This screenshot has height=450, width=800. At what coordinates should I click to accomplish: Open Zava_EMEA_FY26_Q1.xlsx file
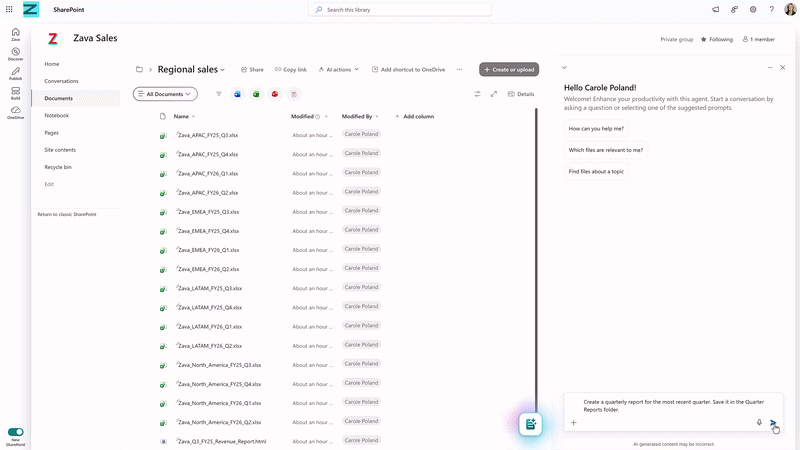pos(208,250)
